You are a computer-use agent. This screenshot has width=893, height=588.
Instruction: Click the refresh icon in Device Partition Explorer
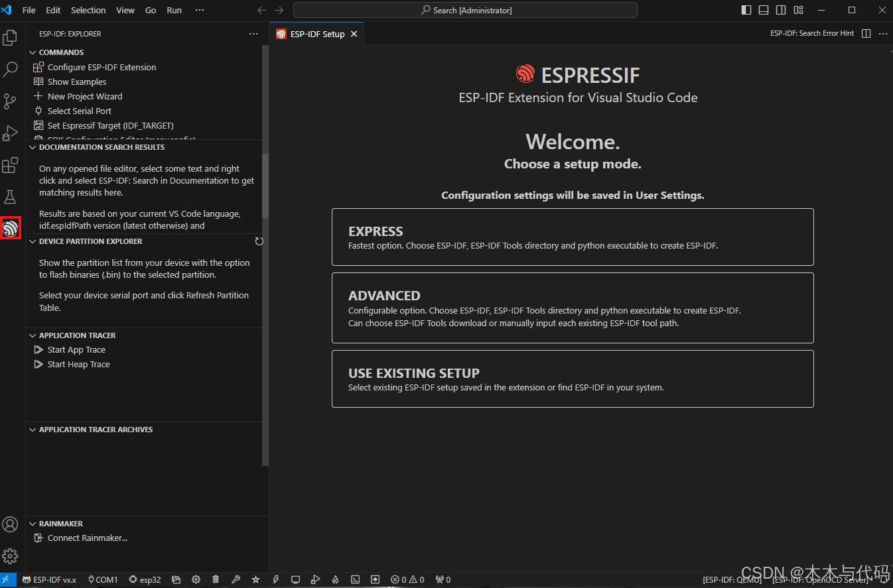pyautogui.click(x=259, y=241)
